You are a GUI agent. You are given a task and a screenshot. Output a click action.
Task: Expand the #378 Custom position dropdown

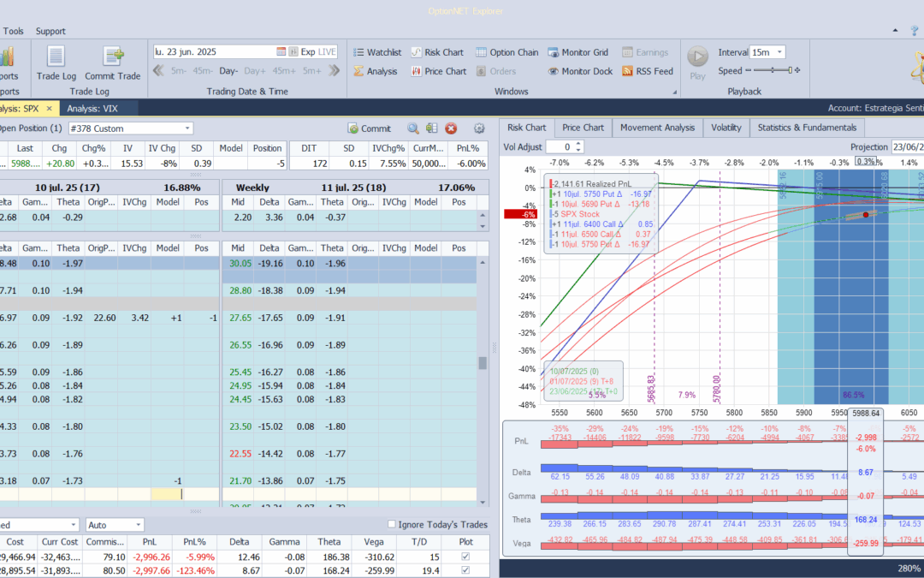click(187, 128)
